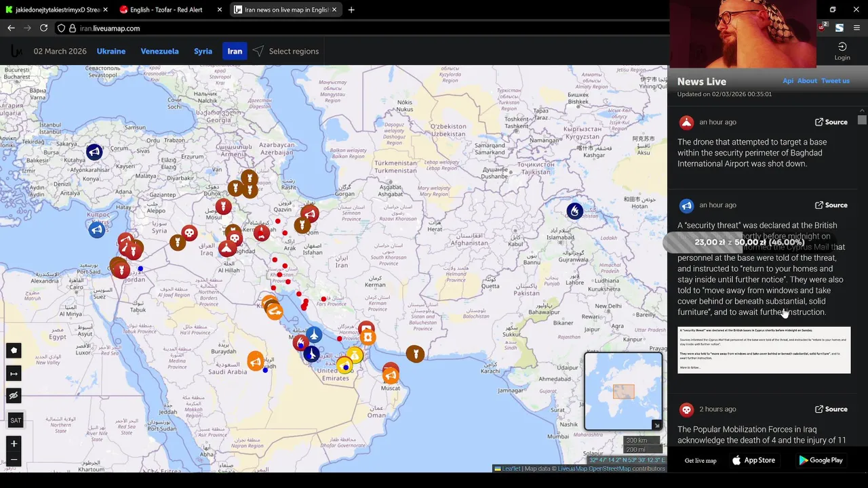Click the blue megaphone icon beside Cyprus post
868x488 pixels.
pyautogui.click(x=686, y=205)
